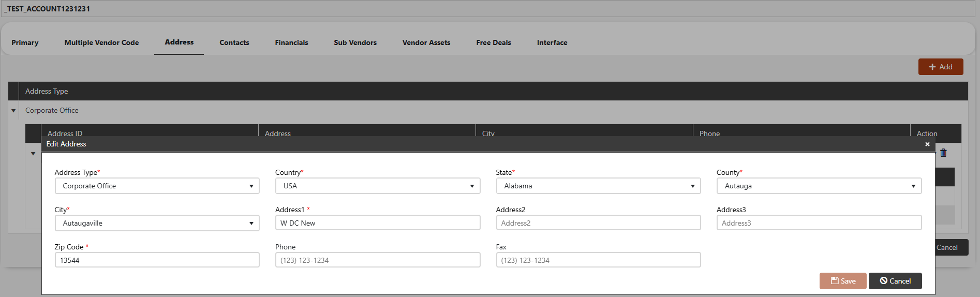Screen dimensions: 980x297
Task: Focus the Zip Code field with 13544
Action: [x=157, y=260]
